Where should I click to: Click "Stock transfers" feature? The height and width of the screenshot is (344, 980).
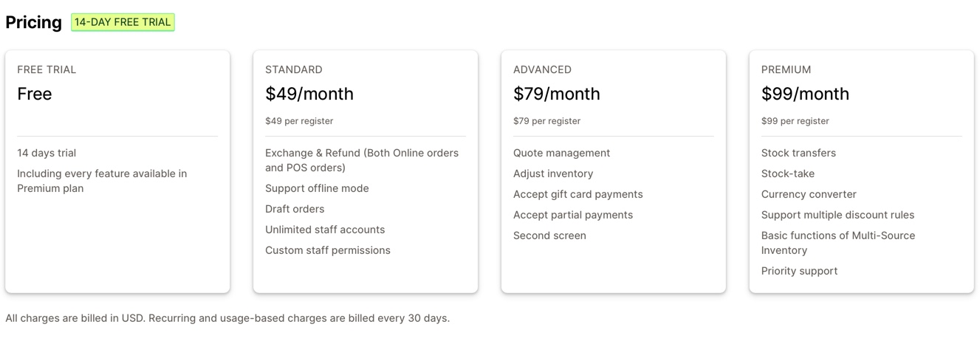click(798, 153)
